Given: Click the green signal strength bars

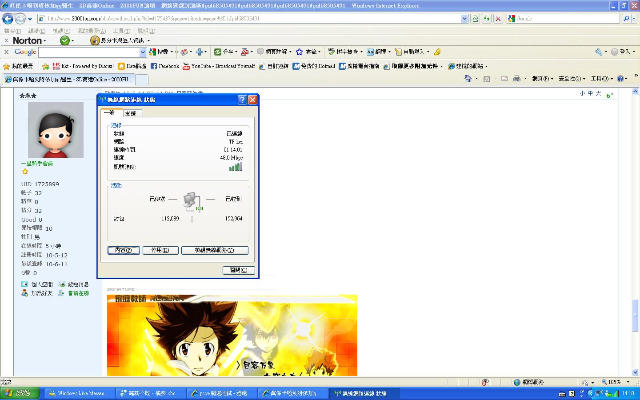Looking at the screenshot, I should pyautogui.click(x=235, y=166).
